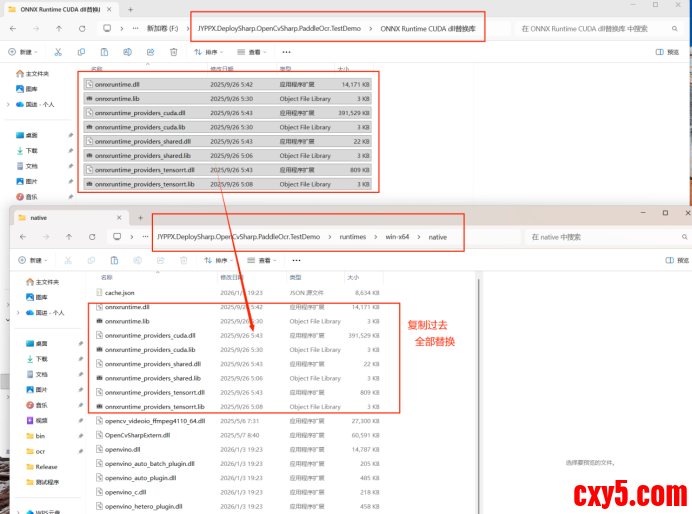Screen dimensions: 692x514
Task: Expand 国途 - 个人 tree node in top sidebar
Action: (x=8, y=104)
